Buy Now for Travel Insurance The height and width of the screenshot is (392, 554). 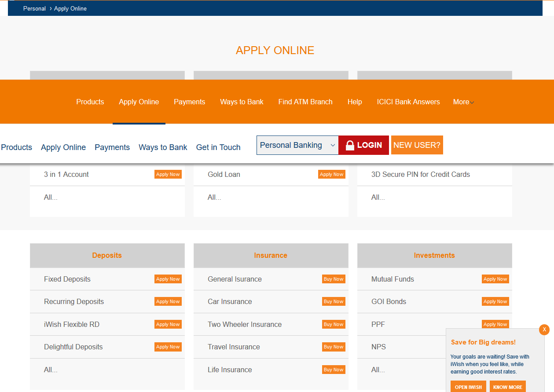pyautogui.click(x=334, y=347)
